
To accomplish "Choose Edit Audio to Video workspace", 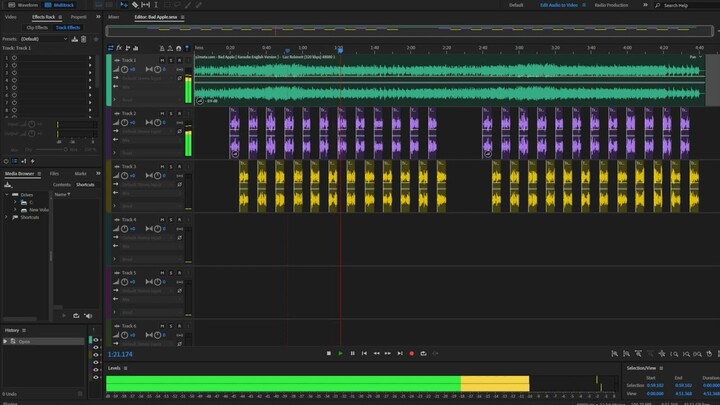I will point(559,5).
